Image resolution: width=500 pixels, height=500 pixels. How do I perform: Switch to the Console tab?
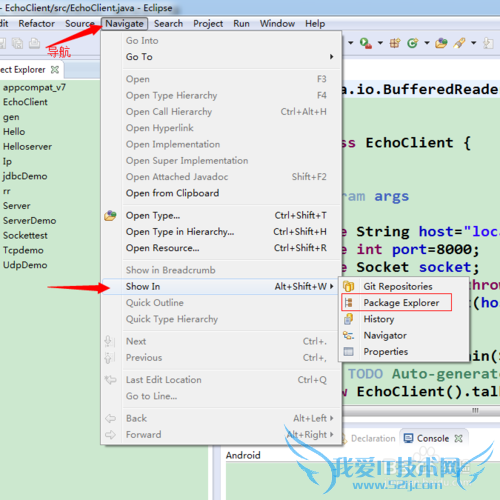point(433,438)
